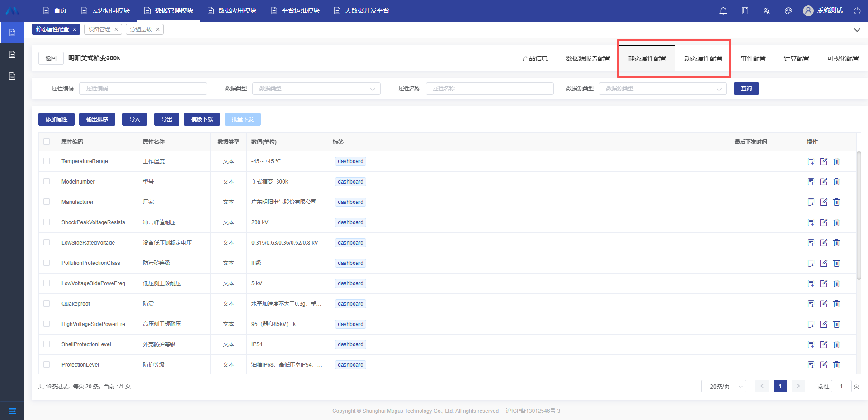The width and height of the screenshot is (868, 420).
Task: Toggle sidebar menu icon at bottom left
Action: (x=12, y=411)
